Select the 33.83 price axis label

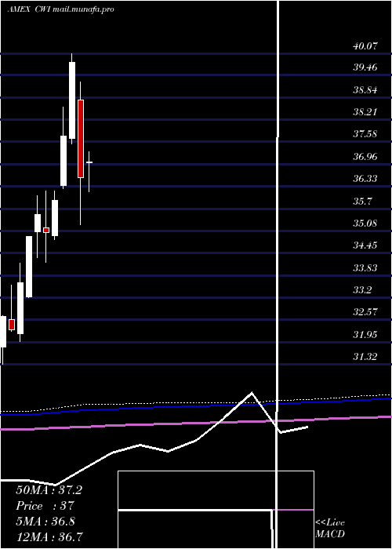pyautogui.click(x=365, y=268)
